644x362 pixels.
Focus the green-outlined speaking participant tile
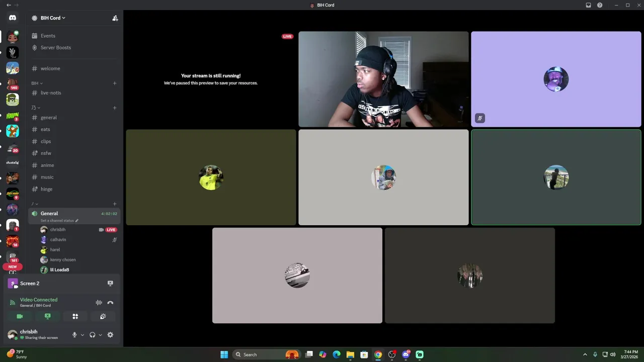pyautogui.click(x=556, y=177)
